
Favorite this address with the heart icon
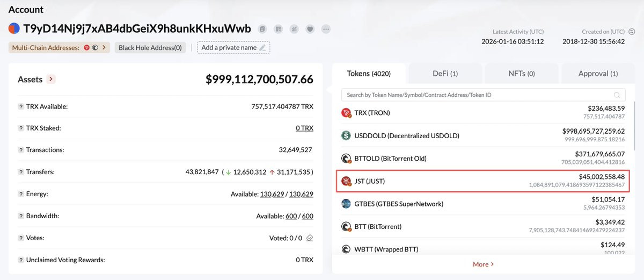(x=310, y=29)
